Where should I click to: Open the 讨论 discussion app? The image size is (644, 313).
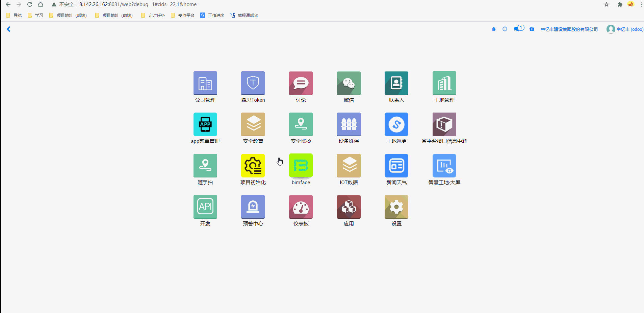point(301,83)
